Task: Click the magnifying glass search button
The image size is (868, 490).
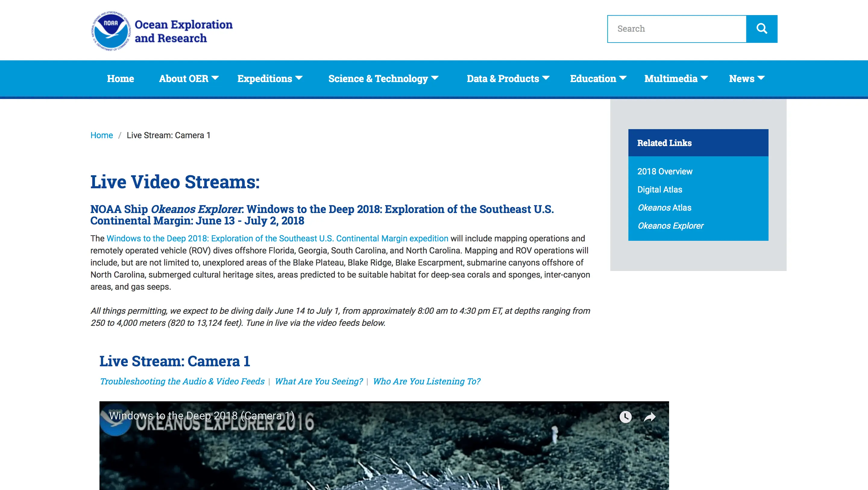Action: pyautogui.click(x=762, y=29)
